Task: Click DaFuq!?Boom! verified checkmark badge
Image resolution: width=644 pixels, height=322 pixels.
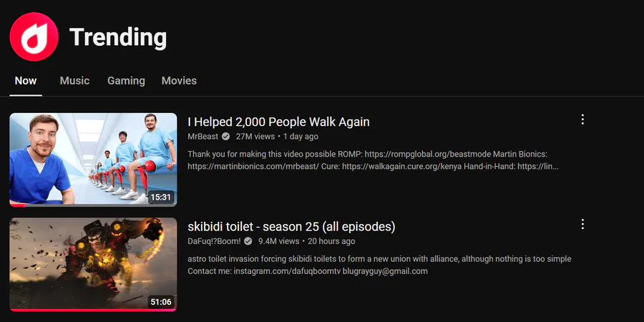Action: pos(248,241)
